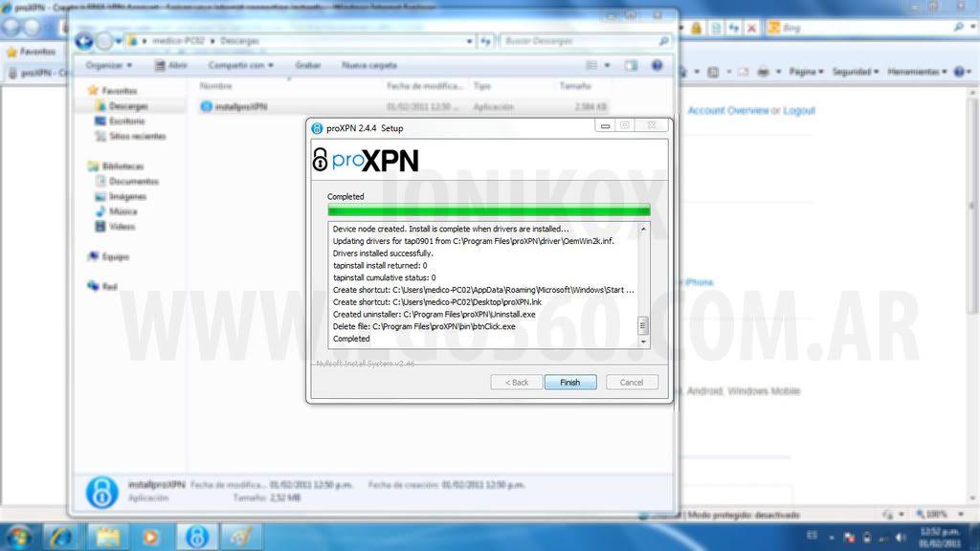Toggle the preview pane icon in Explorer
Viewport: 980px width, 551px height.
[x=632, y=65]
